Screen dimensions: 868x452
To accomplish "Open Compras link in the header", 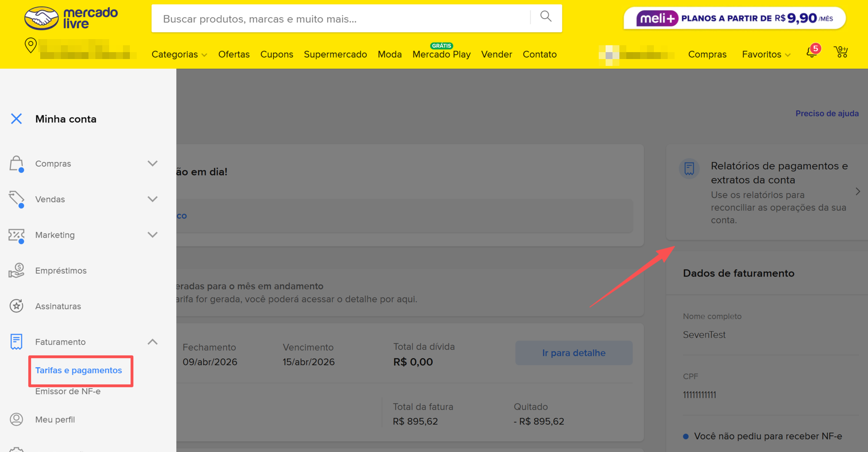I will [707, 54].
